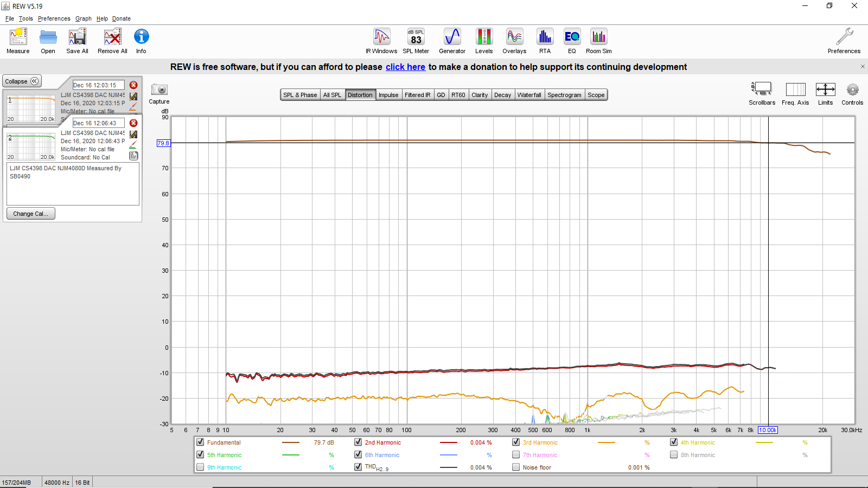Change trace colour of measurement 1
This screenshot has width=868, height=488.
click(133, 107)
